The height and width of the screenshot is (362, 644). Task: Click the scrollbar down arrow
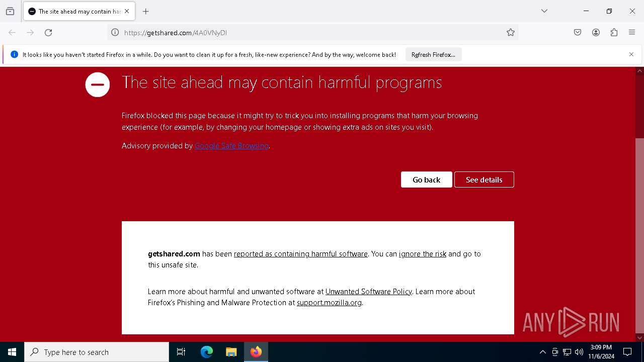tap(639, 337)
